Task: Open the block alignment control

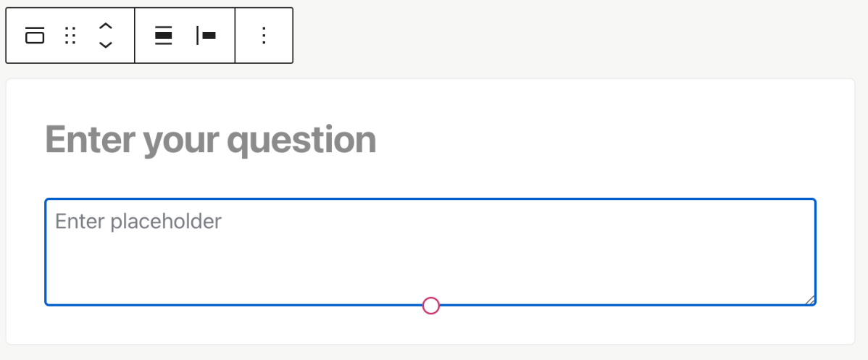Action: [164, 35]
